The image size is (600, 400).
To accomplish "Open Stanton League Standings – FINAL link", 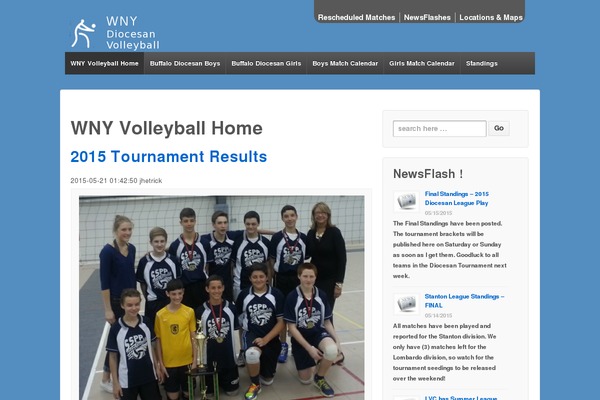I will (x=465, y=301).
